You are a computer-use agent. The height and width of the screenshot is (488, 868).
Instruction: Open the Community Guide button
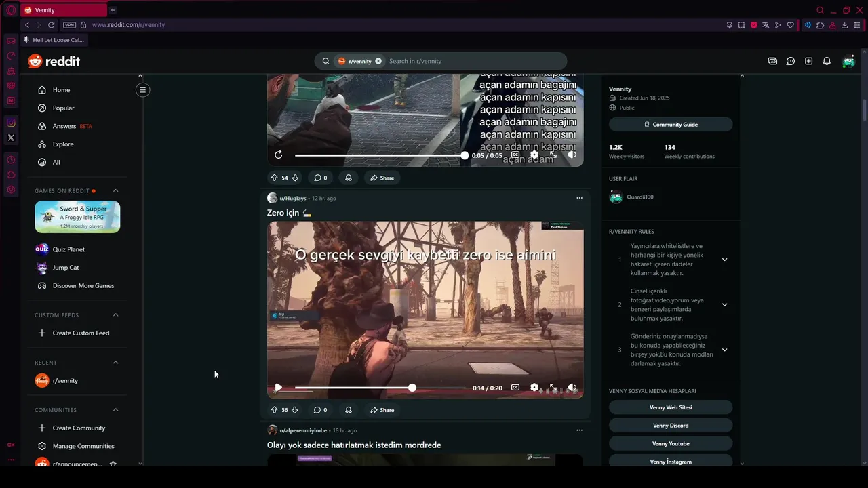[x=671, y=125]
